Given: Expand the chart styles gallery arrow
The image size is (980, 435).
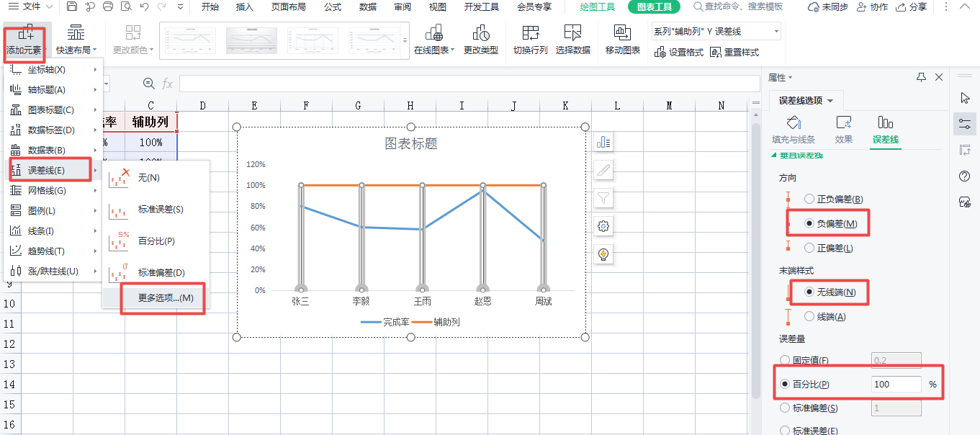Looking at the screenshot, I should pyautogui.click(x=405, y=40).
